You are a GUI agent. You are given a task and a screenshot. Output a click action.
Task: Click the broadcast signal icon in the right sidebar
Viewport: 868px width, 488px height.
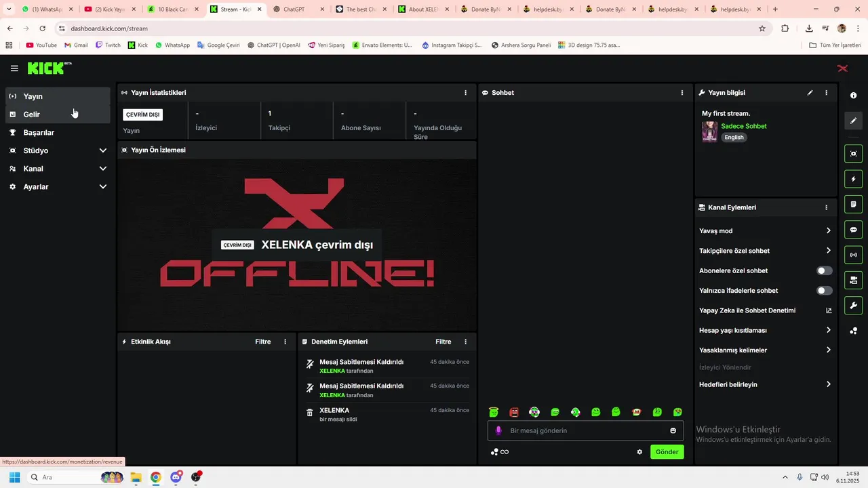[x=853, y=255]
